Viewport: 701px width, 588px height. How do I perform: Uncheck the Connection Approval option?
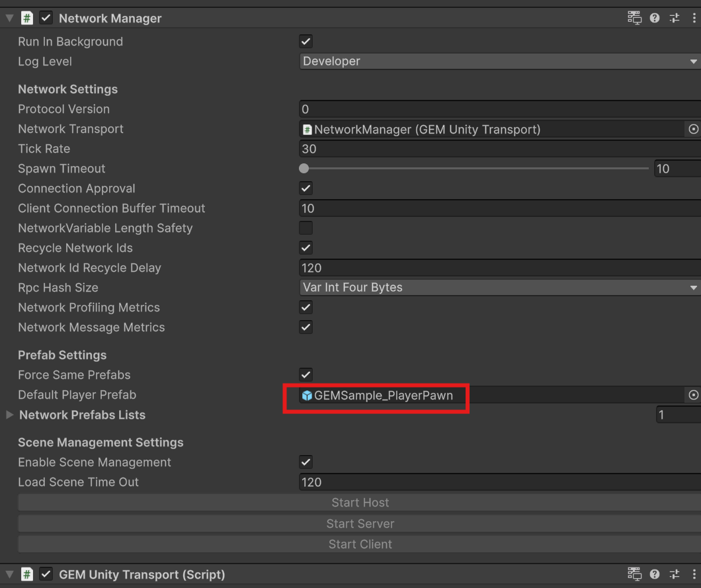(x=306, y=189)
